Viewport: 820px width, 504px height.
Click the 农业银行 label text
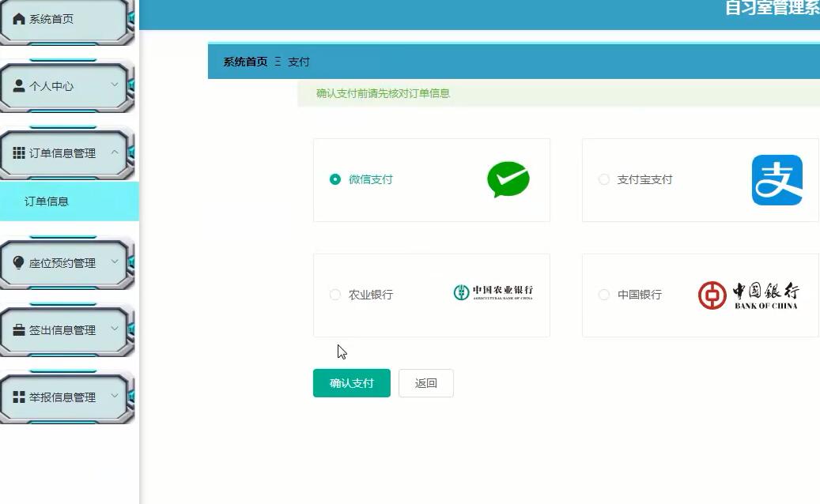(371, 295)
